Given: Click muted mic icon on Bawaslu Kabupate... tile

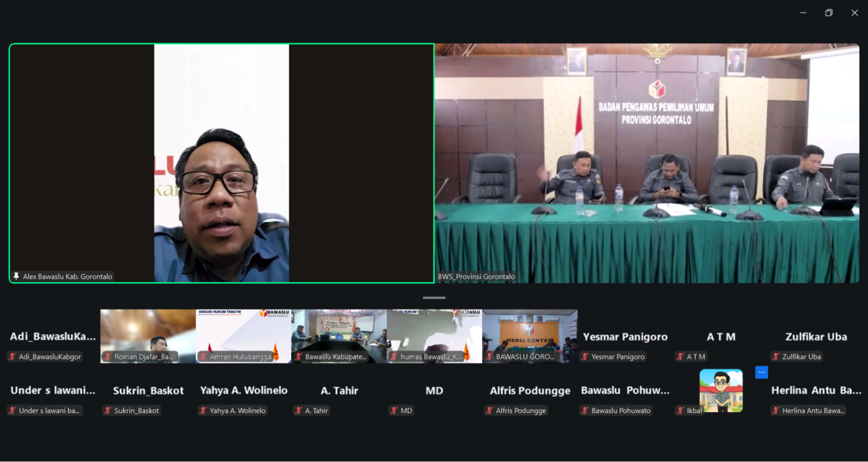Looking at the screenshot, I should pyautogui.click(x=299, y=357).
